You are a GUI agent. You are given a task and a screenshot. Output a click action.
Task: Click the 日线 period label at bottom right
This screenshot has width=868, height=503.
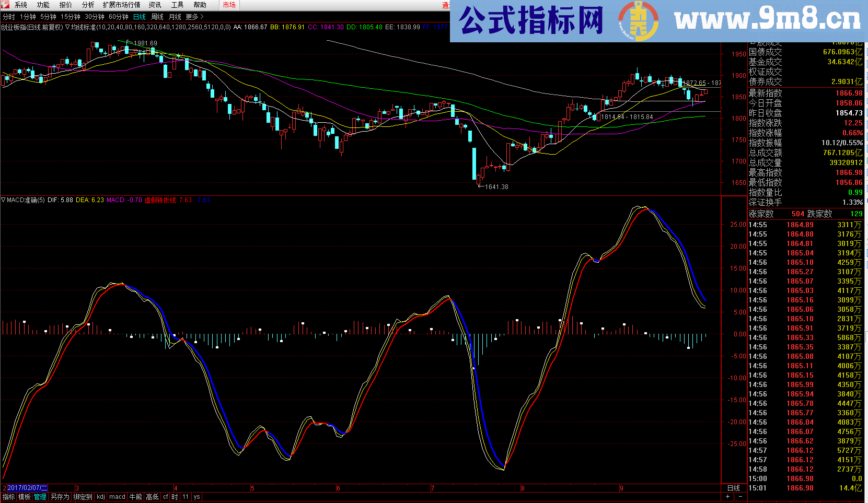[x=734, y=488]
